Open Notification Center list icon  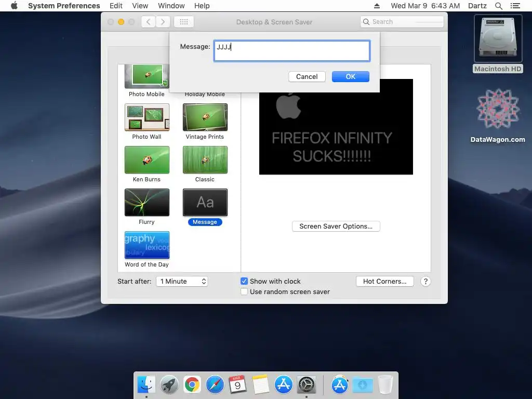[x=515, y=6]
